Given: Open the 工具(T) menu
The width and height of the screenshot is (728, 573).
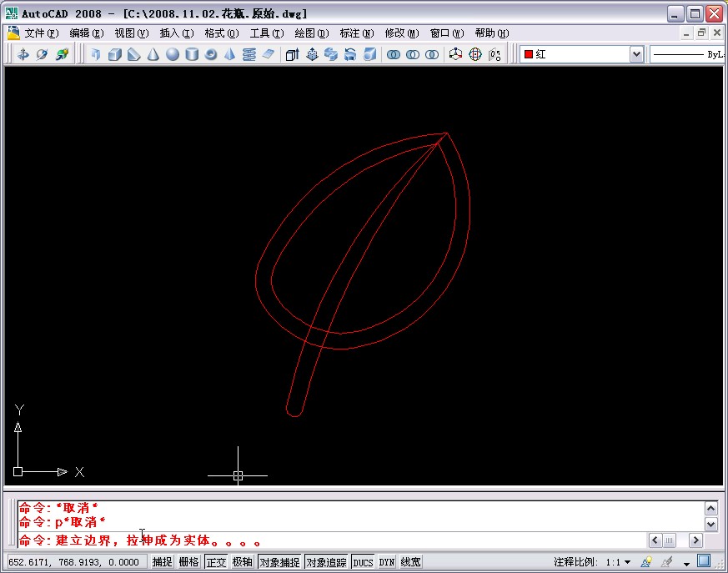Looking at the screenshot, I should (267, 33).
